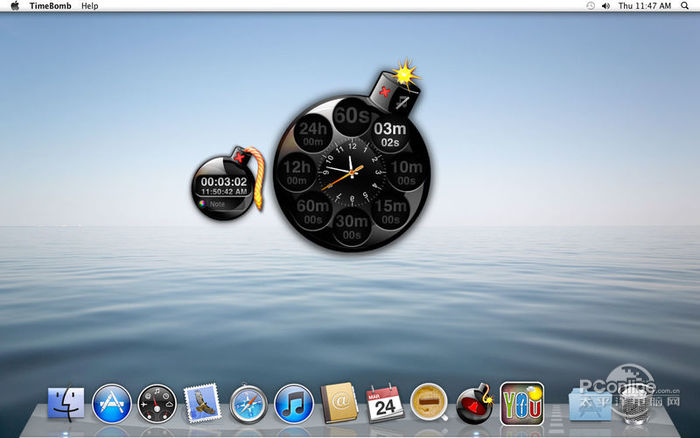Click the red X on the large bomb
The width and height of the screenshot is (700, 438).
[384, 92]
